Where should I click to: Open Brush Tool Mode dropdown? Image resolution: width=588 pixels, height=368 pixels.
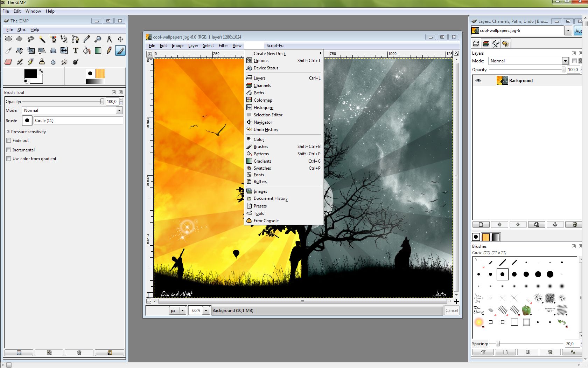[119, 110]
